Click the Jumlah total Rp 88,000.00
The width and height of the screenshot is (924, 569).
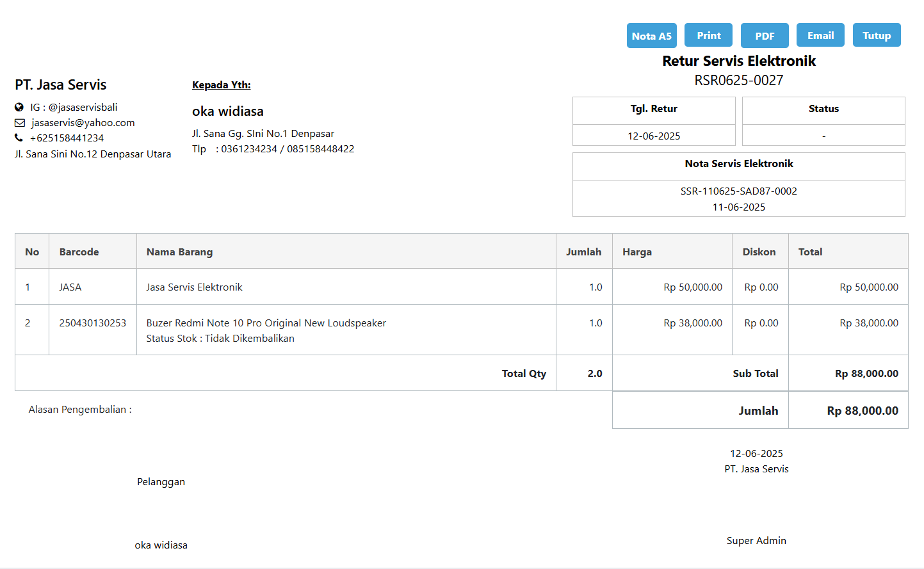862,411
